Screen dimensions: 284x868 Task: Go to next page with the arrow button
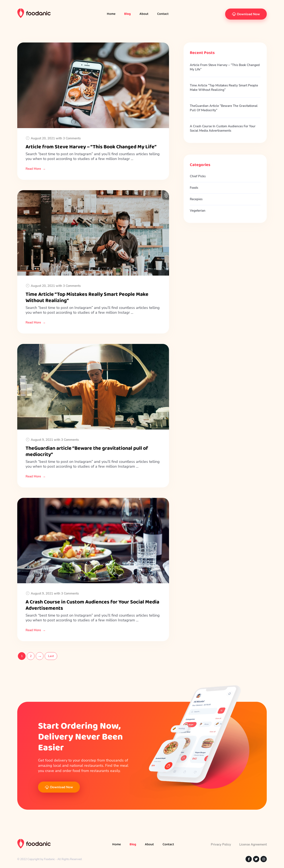click(40, 656)
